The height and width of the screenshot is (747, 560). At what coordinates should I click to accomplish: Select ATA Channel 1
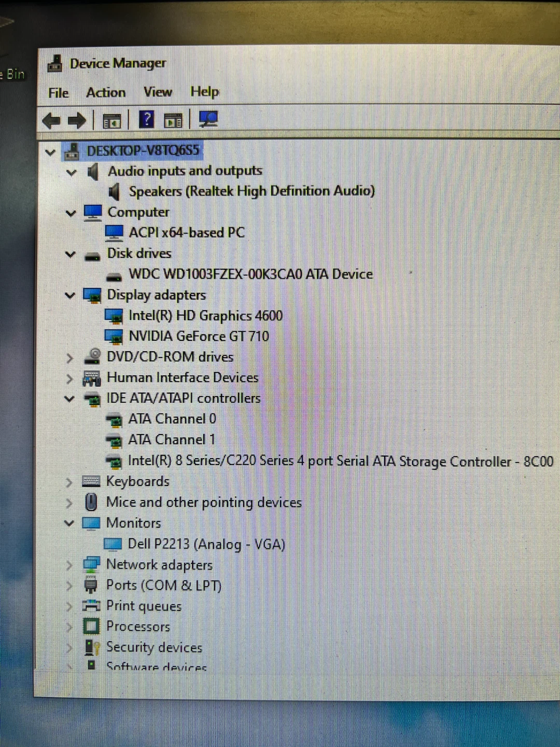click(172, 439)
